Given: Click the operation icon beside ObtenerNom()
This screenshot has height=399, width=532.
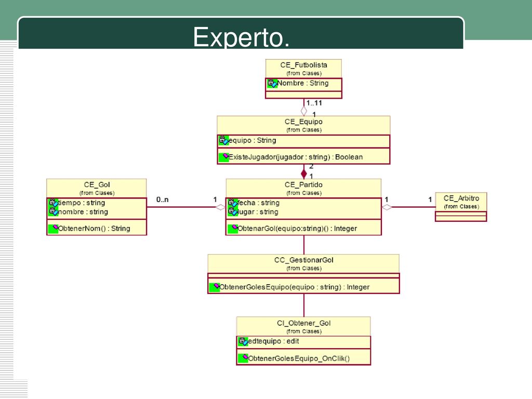Looking at the screenshot, I should 54,229.
